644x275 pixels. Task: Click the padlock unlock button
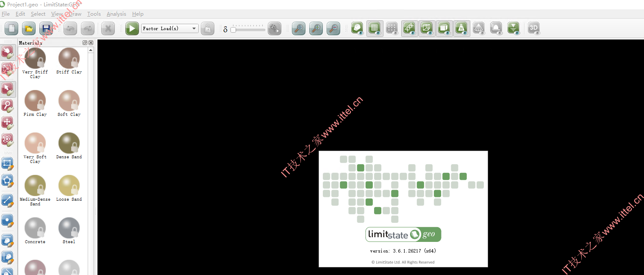click(207, 28)
